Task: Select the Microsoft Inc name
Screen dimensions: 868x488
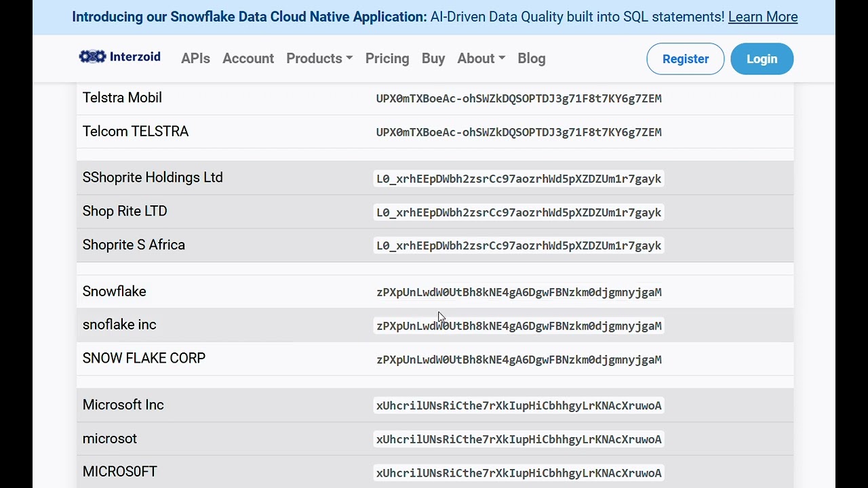Action: pos(123,405)
